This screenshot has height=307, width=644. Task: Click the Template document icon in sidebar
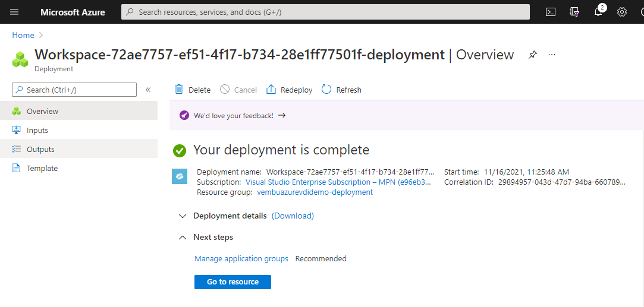point(17,168)
